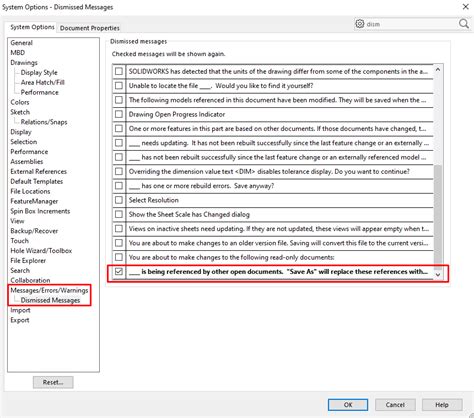Select Relations/Snaps under Sketch
This screenshot has width=474, height=418.
[x=44, y=122]
